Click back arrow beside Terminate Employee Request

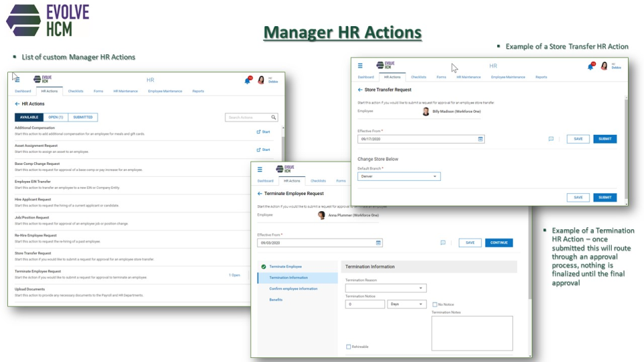260,193
